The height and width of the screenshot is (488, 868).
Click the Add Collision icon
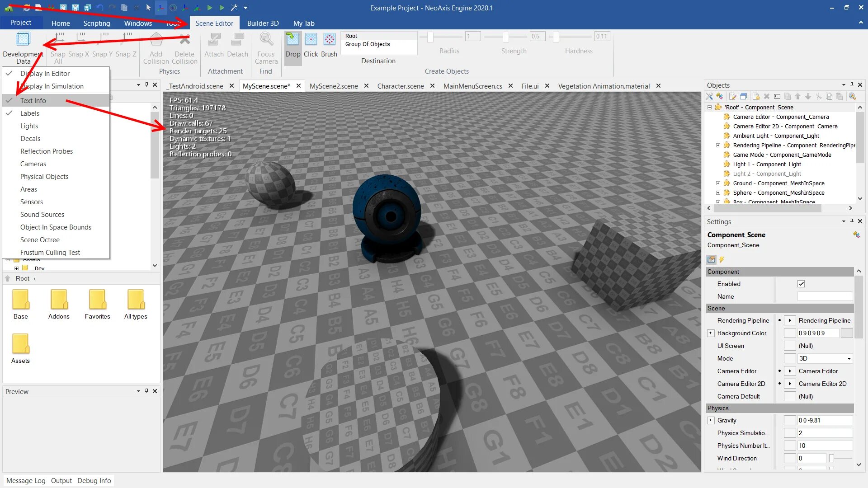tap(156, 40)
